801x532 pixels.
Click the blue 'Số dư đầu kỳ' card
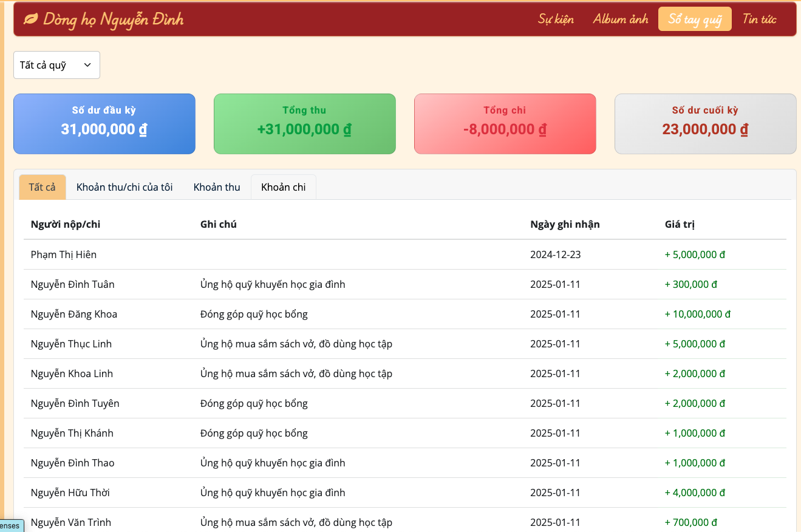(104, 124)
